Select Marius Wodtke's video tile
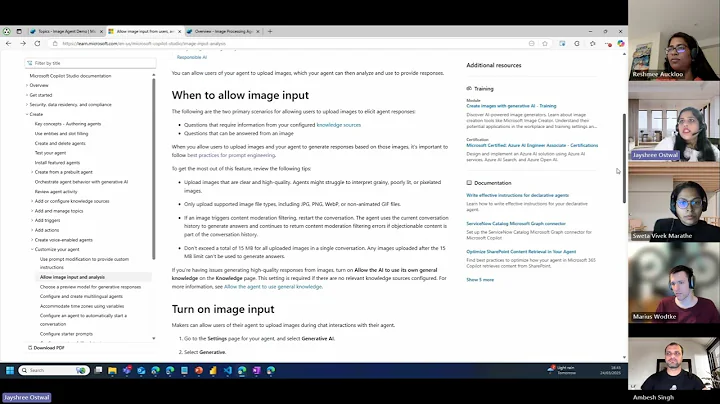 coord(674,283)
